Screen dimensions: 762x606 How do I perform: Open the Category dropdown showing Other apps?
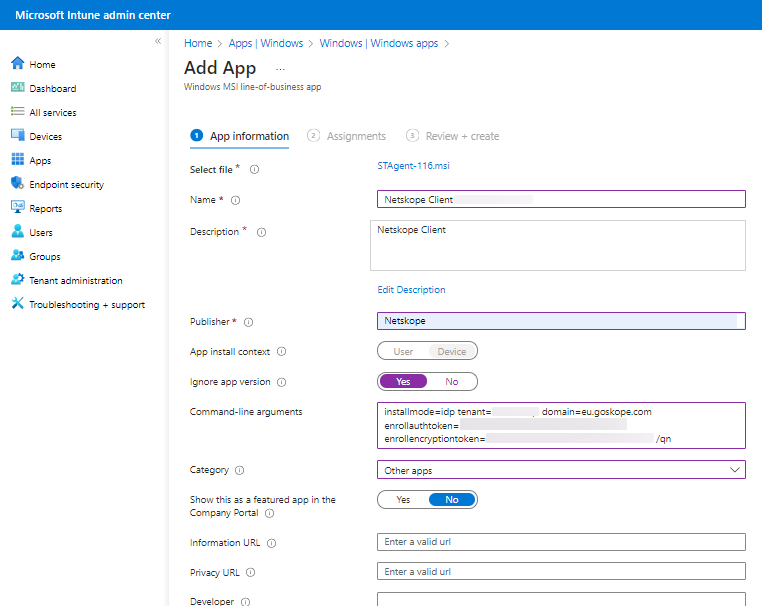tap(561, 470)
